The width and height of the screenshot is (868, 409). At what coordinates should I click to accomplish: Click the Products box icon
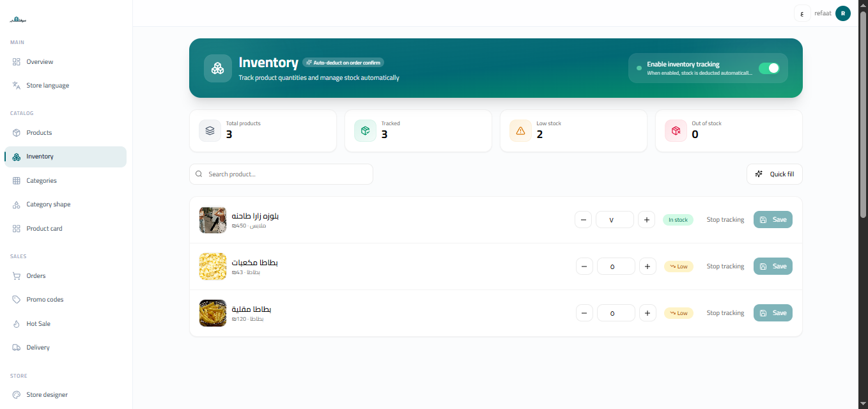coord(17,133)
